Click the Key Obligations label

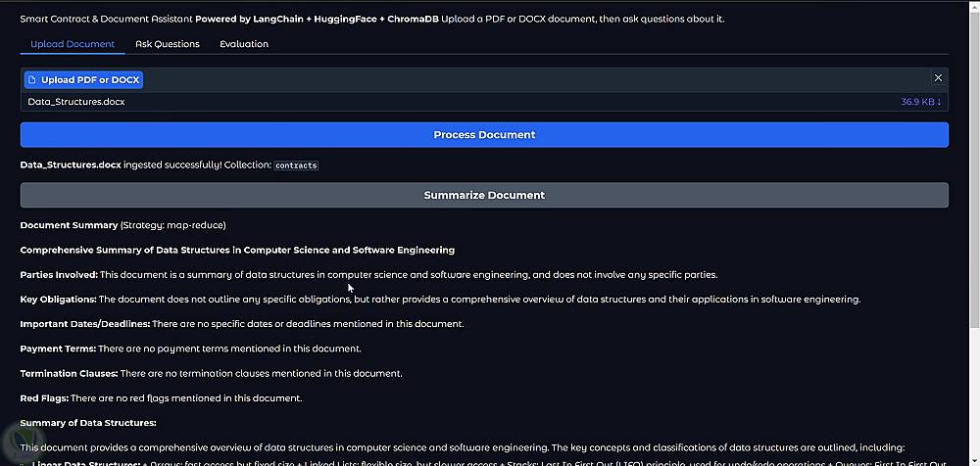click(58, 300)
